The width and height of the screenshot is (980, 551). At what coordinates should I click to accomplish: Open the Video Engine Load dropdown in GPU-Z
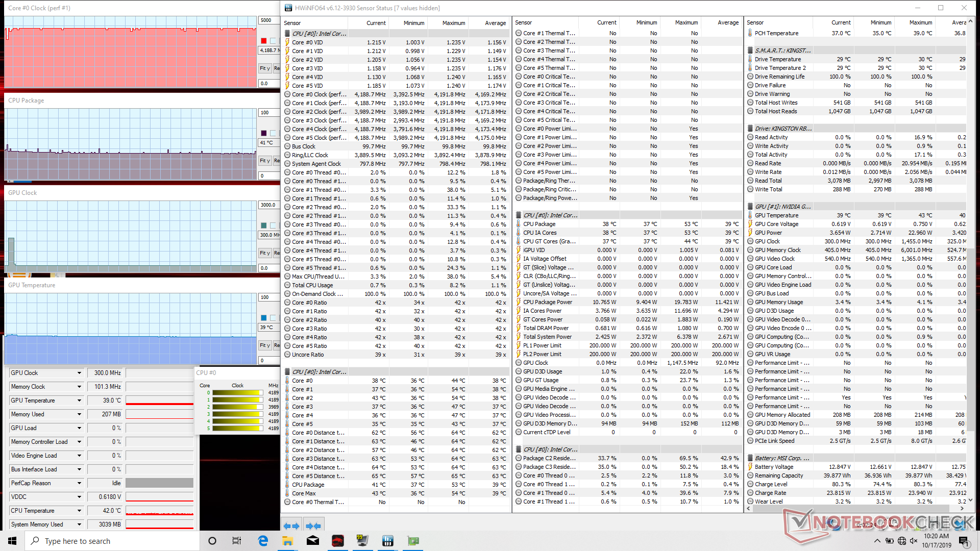(79, 456)
